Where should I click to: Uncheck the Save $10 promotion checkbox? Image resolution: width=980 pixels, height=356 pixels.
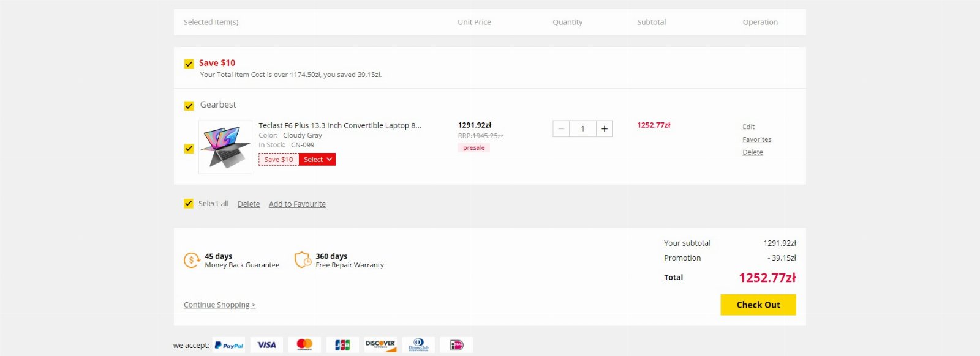coord(189,64)
